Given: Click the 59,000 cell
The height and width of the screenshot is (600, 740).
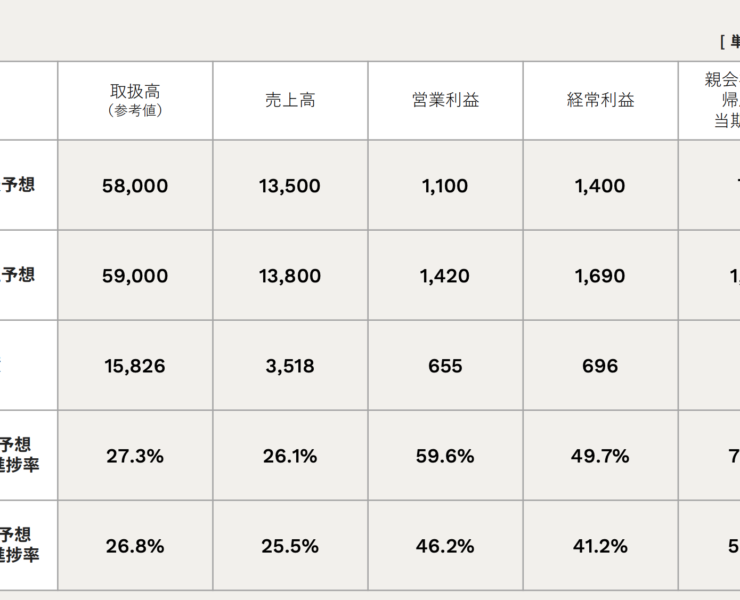Looking at the screenshot, I should [135, 276].
